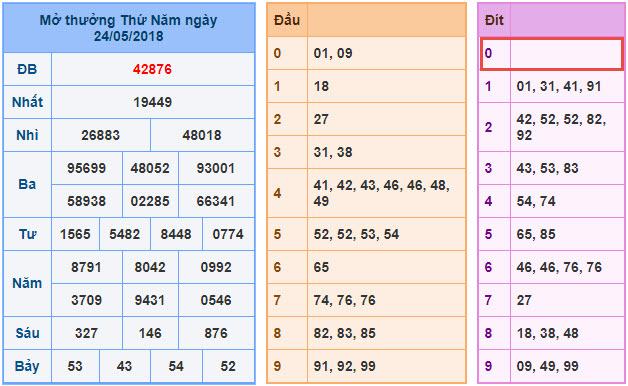Click Đầu row 7 values '74, 76, 76'

pyautogui.click(x=345, y=300)
